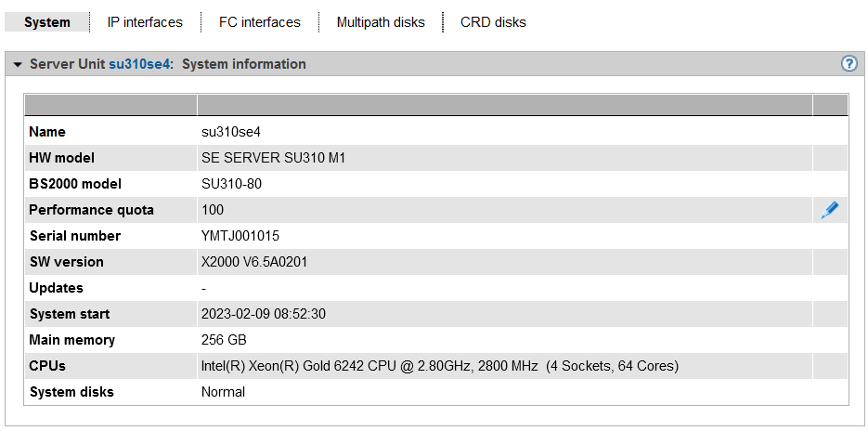Open the IP interfaces tab
868x431 pixels.
(x=145, y=22)
